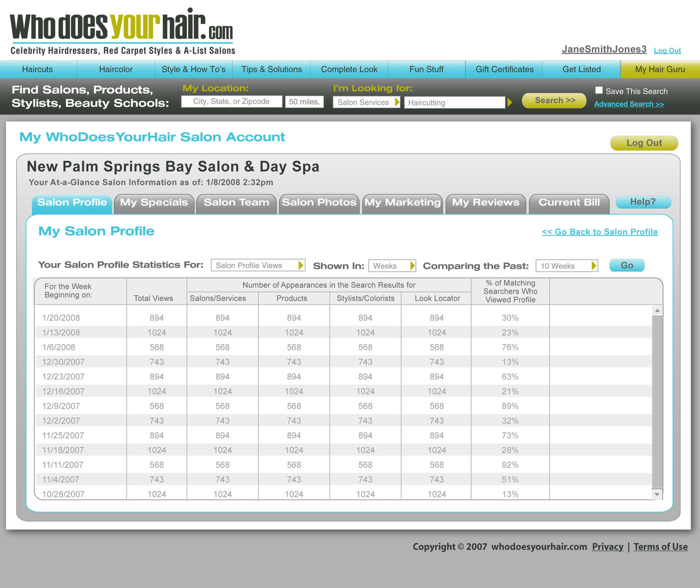Click the 11/4/2007 week date
The height and width of the screenshot is (588, 700).
click(x=60, y=479)
